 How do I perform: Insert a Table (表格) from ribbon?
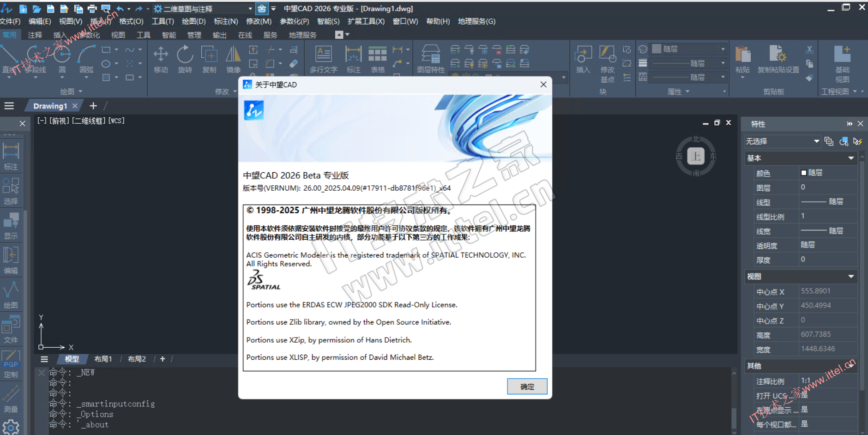378,60
